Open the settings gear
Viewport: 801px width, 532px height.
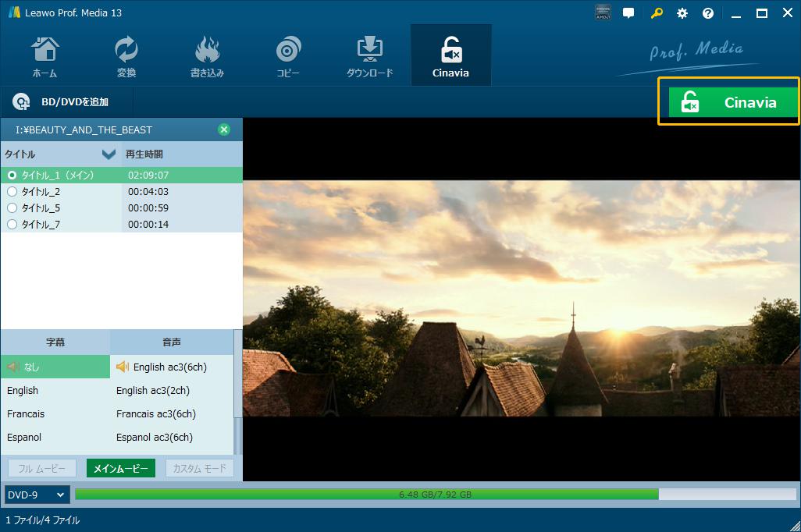coord(682,13)
